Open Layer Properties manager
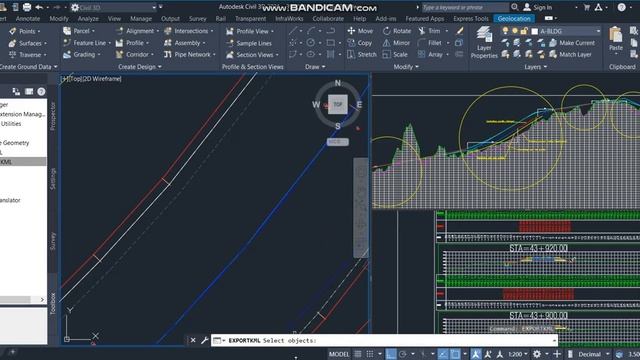Image resolution: width=640 pixels, height=360 pixels. (484, 42)
